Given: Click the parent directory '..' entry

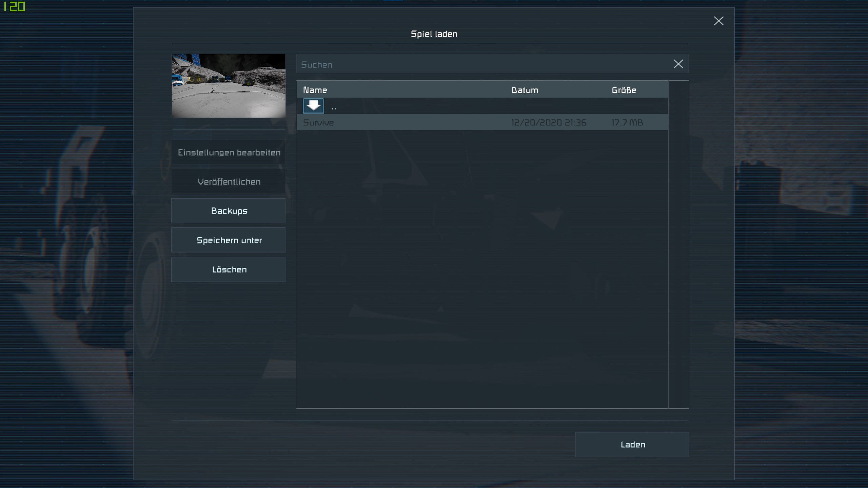Looking at the screenshot, I should pyautogui.click(x=334, y=108).
